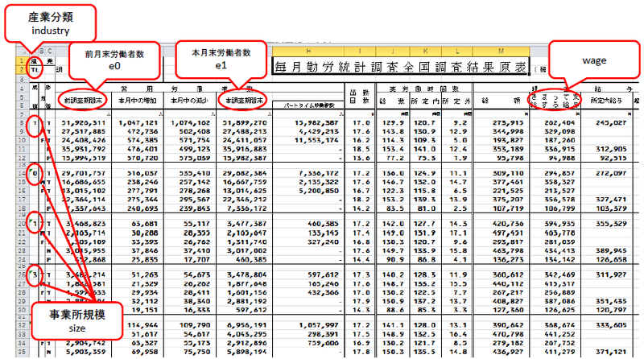The width and height of the screenshot is (644, 359).
Task: Click cell with value 312,905
Action: (611, 149)
